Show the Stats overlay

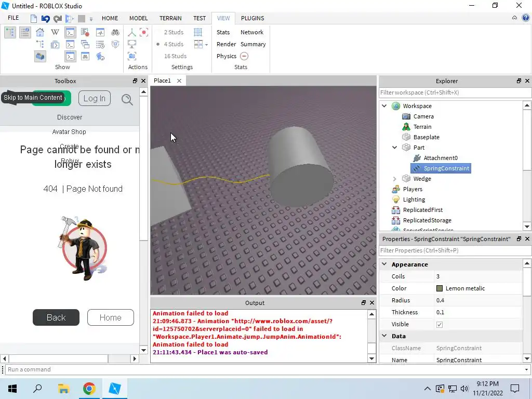pos(223,32)
